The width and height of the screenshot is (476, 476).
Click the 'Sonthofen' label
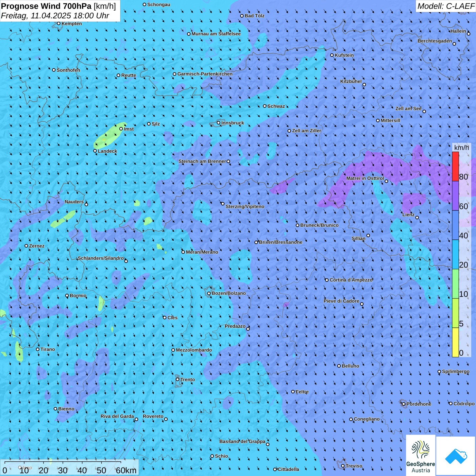[x=68, y=70]
